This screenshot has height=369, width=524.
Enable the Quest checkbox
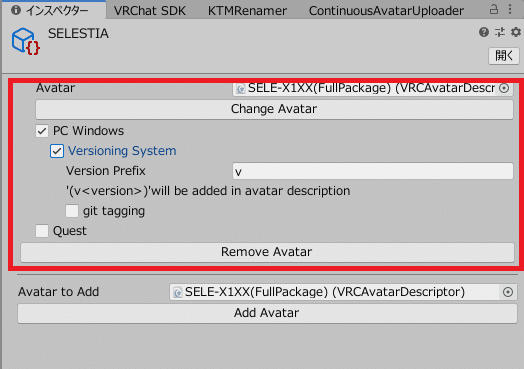click(x=42, y=231)
